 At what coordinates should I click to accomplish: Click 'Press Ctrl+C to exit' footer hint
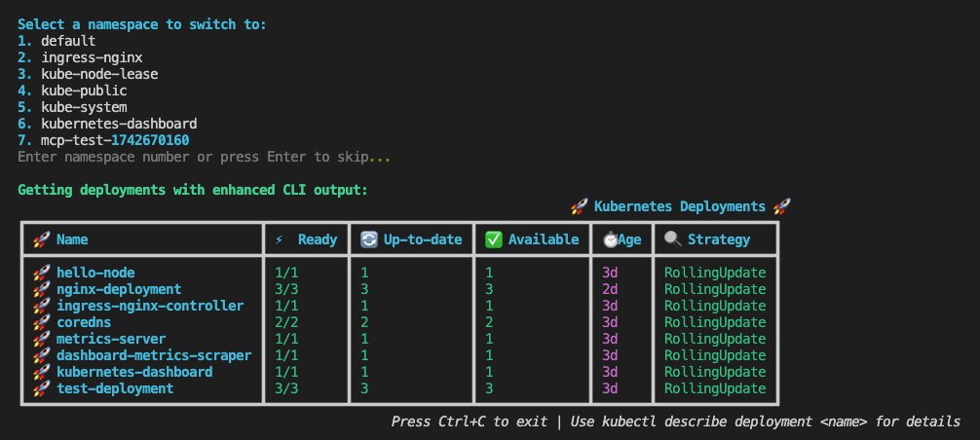[x=470, y=422]
